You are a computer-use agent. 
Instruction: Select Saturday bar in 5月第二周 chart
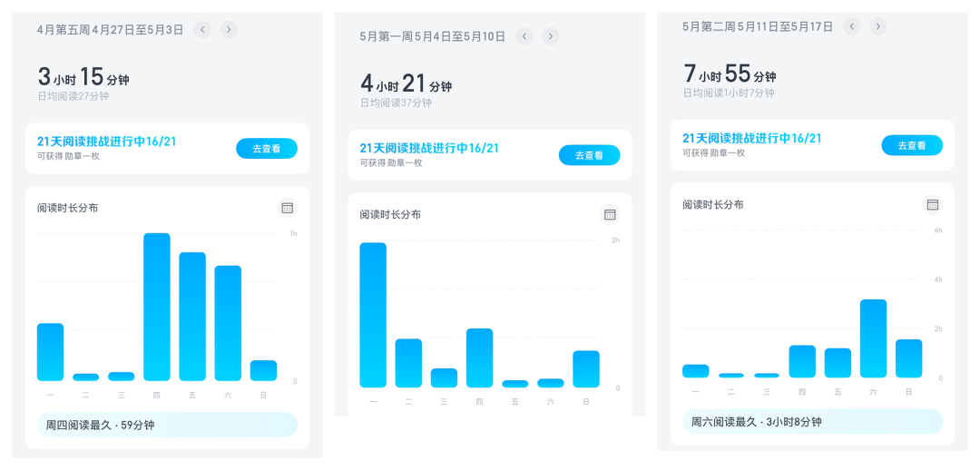pyautogui.click(x=873, y=338)
